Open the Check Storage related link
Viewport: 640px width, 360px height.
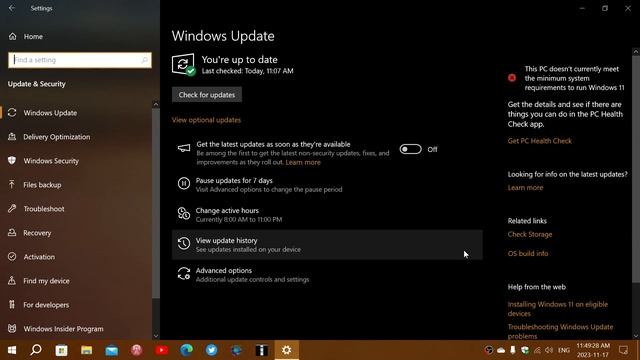[x=530, y=234]
